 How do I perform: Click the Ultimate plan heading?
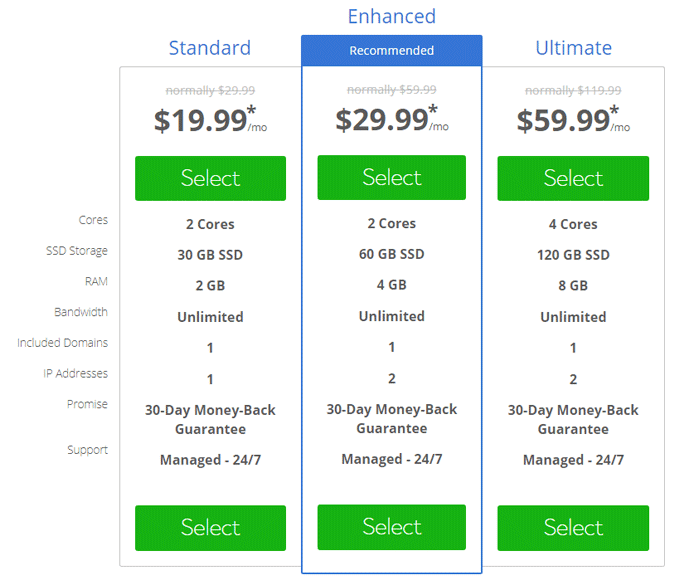pos(574,48)
